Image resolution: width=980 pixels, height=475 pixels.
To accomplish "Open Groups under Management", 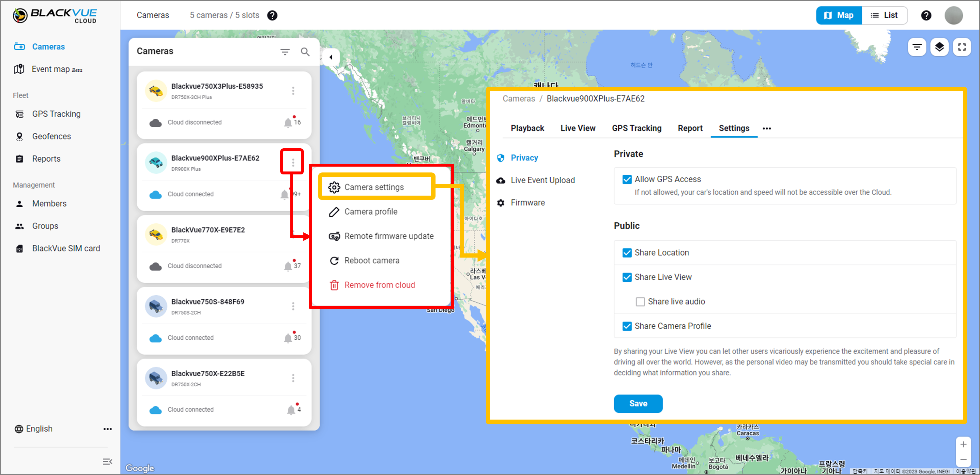I will (x=36, y=226).
